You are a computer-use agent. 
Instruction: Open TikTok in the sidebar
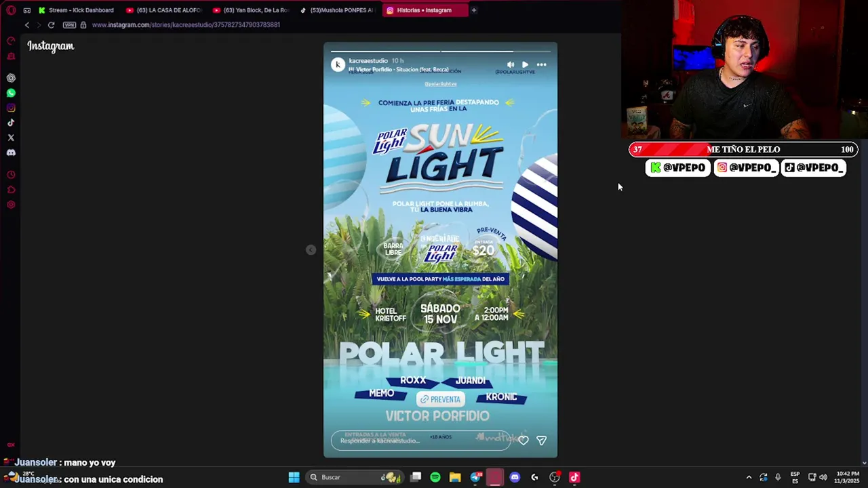[11, 123]
